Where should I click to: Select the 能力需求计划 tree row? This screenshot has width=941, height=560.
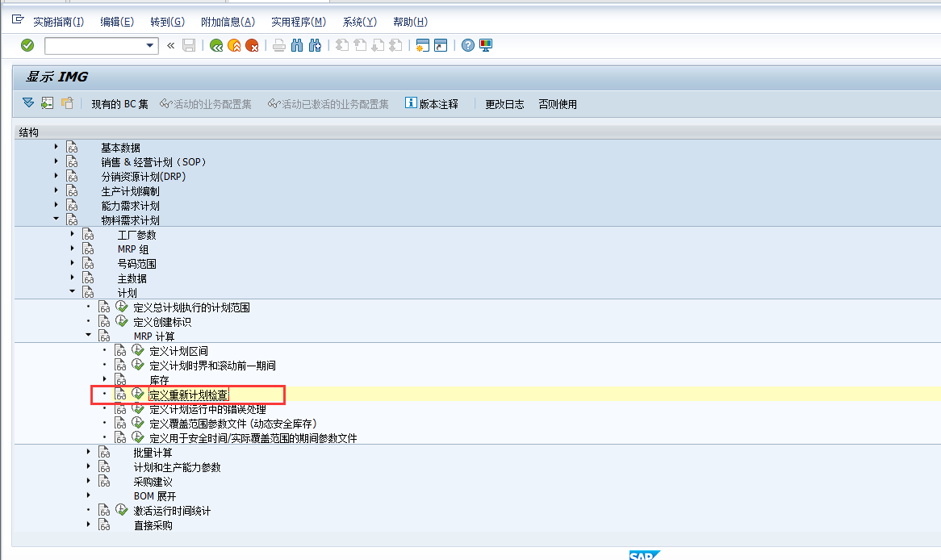coord(130,205)
